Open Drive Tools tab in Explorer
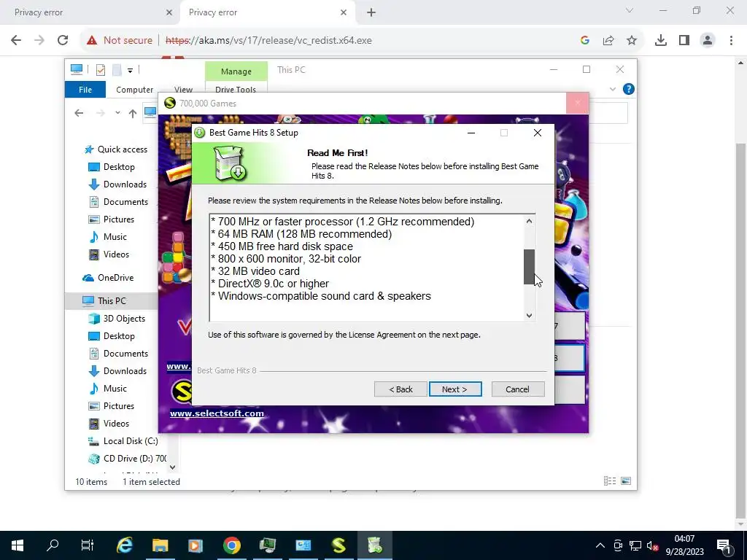 (x=236, y=90)
